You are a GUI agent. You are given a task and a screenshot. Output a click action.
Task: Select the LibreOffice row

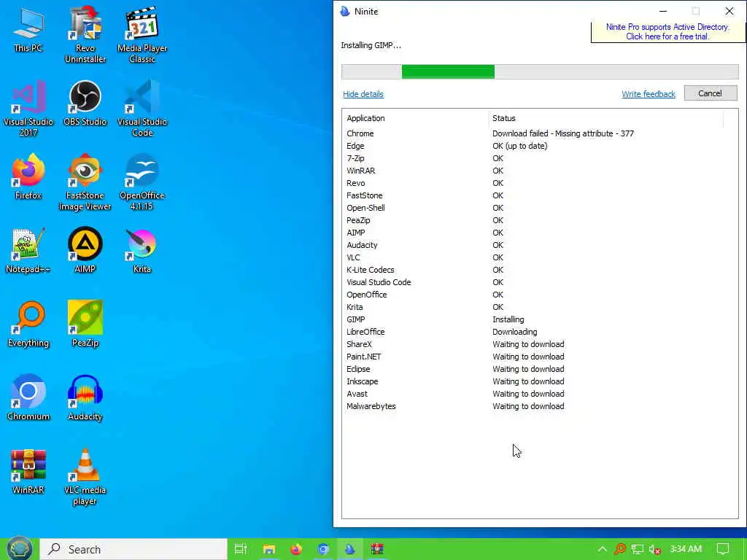point(540,332)
